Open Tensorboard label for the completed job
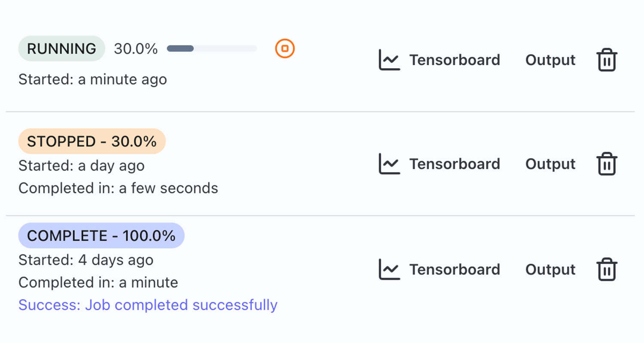 [x=454, y=269]
